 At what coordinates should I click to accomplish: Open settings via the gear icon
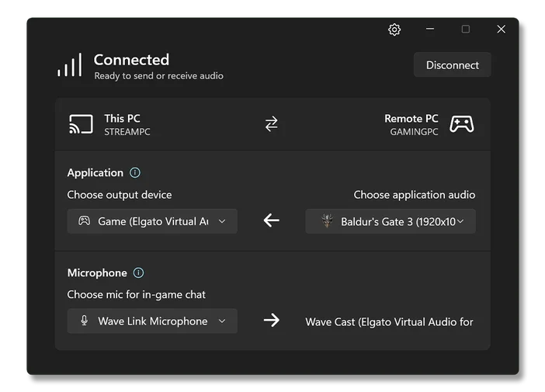click(x=394, y=29)
